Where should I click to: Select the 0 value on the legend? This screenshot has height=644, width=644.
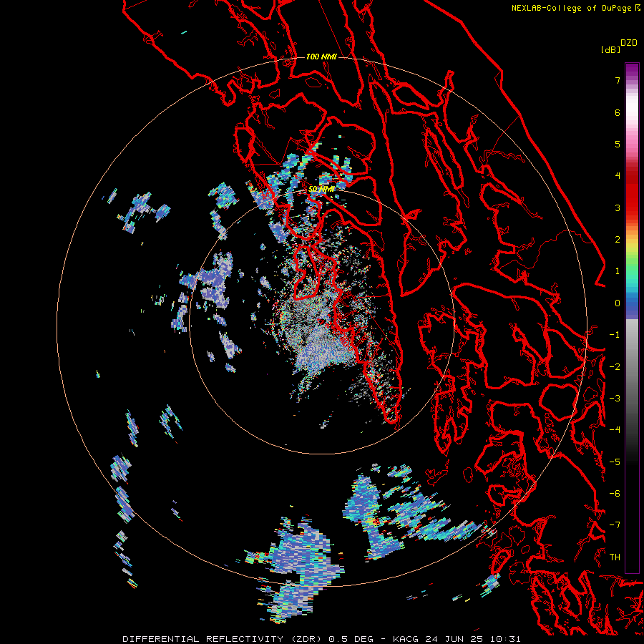coord(618,303)
